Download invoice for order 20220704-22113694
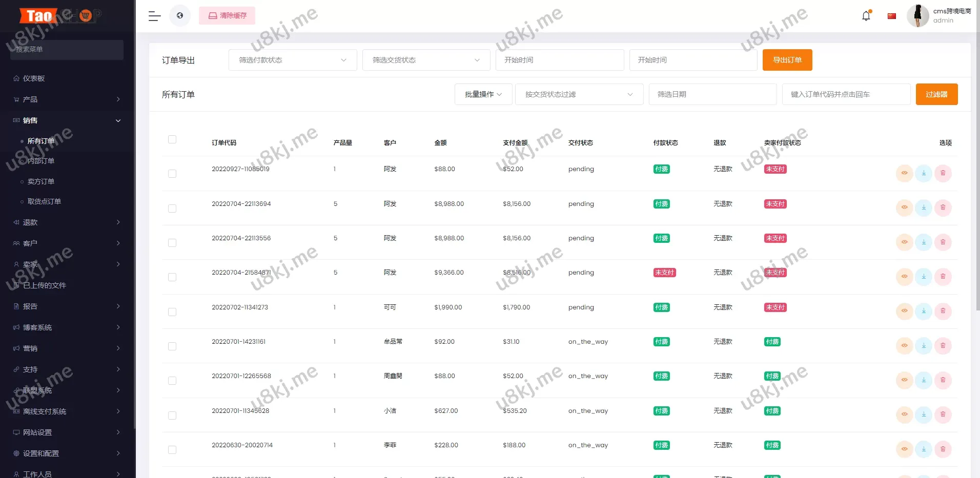The width and height of the screenshot is (980, 478). tap(924, 207)
